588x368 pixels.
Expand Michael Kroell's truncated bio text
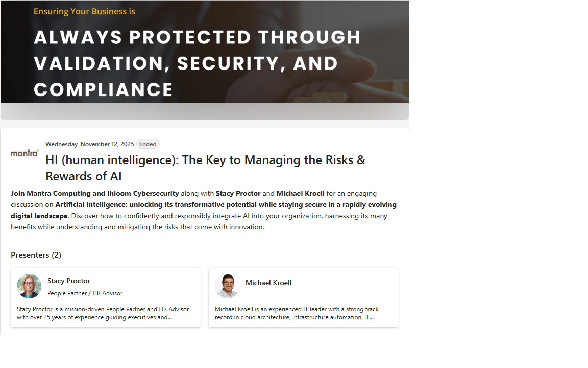[297, 313]
